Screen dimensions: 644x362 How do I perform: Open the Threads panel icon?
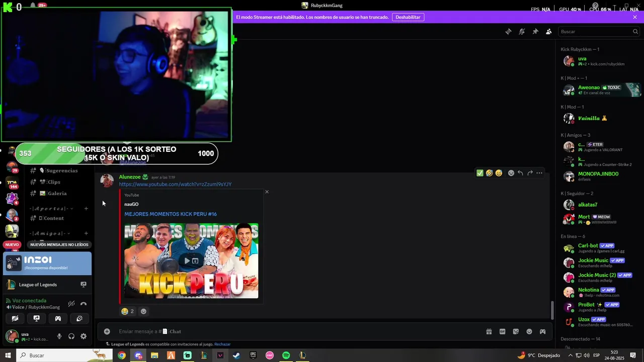pos(508,31)
